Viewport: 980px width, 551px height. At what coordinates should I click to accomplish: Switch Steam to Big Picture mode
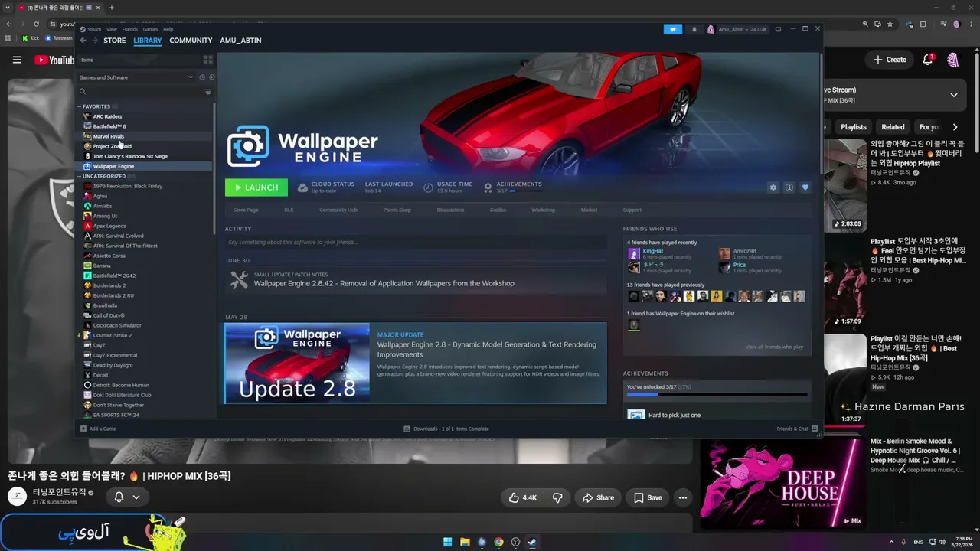click(x=778, y=29)
